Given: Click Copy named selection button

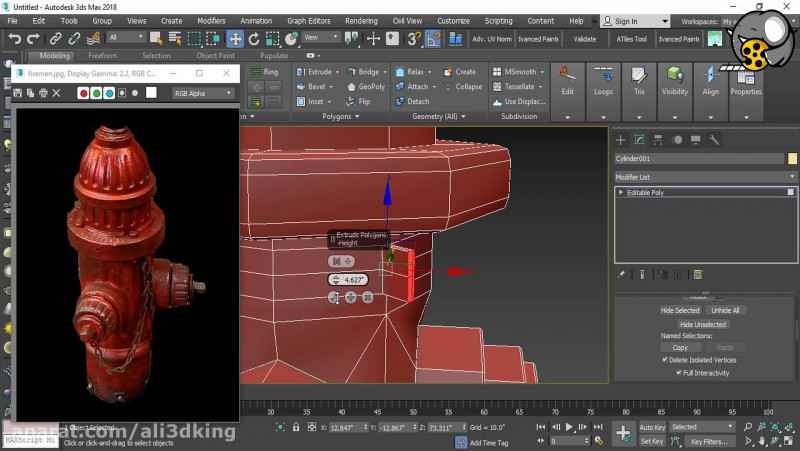Looking at the screenshot, I should coord(680,347).
